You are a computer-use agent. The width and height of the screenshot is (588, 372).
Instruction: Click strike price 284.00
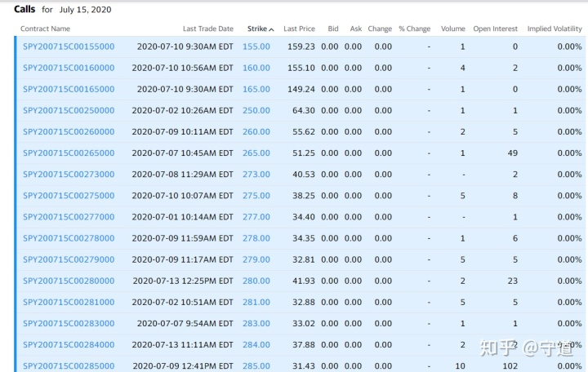(x=256, y=344)
